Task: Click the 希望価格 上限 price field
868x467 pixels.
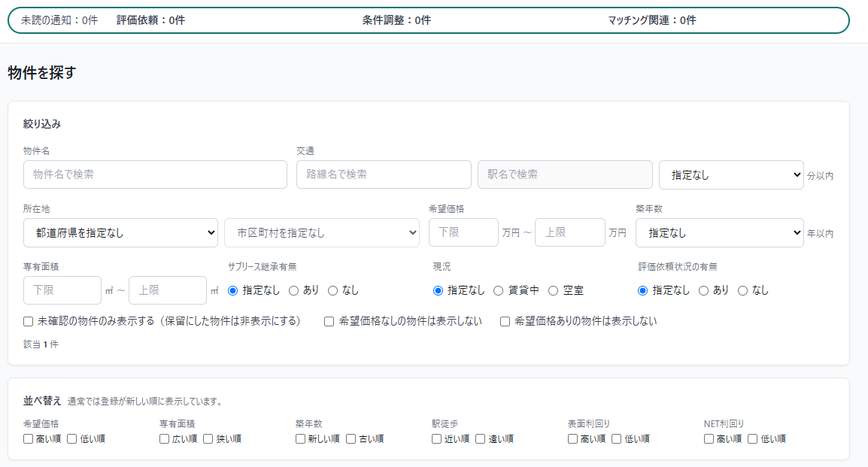Action: click(570, 232)
